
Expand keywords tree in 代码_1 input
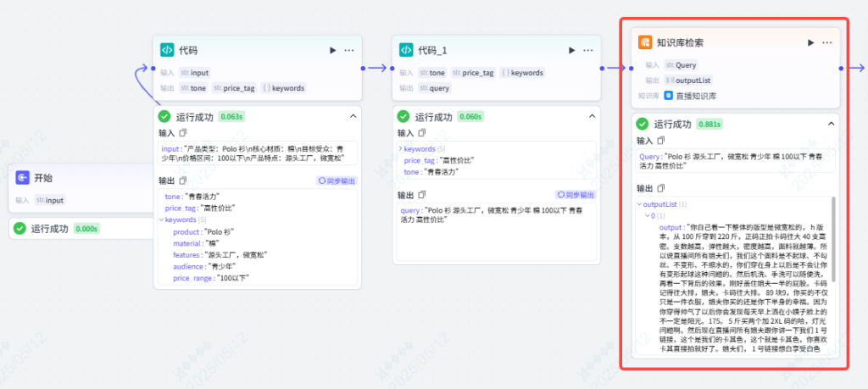[401, 149]
